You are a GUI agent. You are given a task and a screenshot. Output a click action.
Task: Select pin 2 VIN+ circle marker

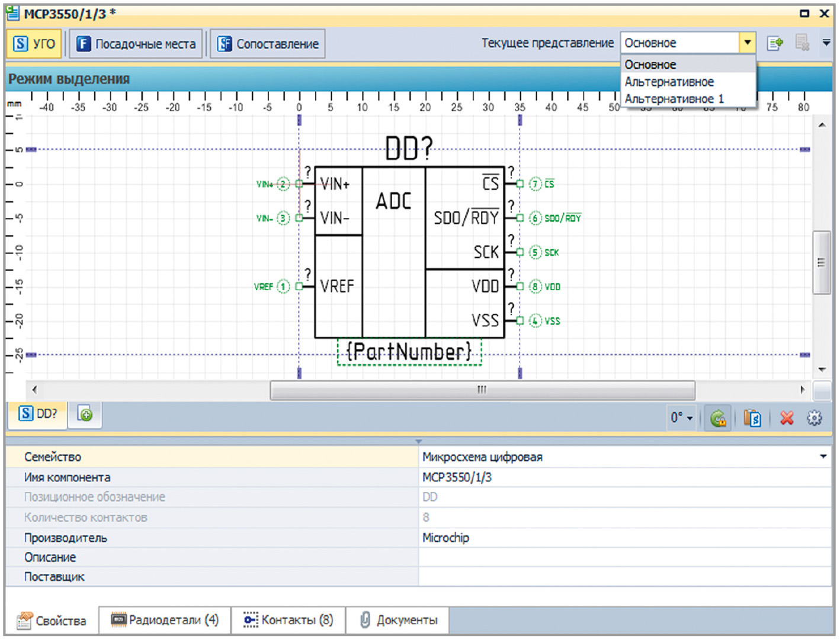coord(283,184)
